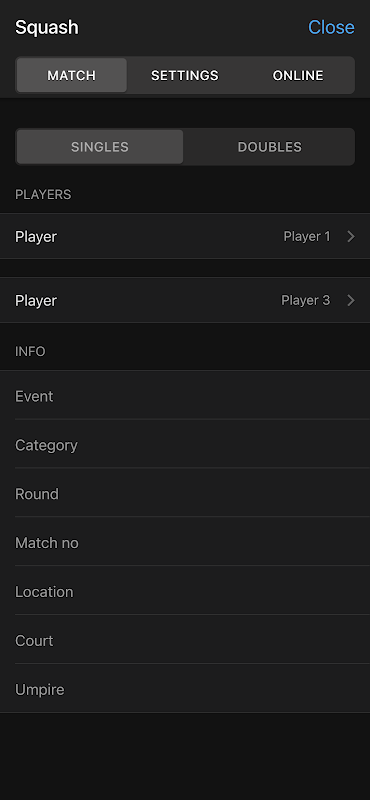Tap the Umpire input field
Viewport: 370px width, 800px height.
(x=185, y=690)
